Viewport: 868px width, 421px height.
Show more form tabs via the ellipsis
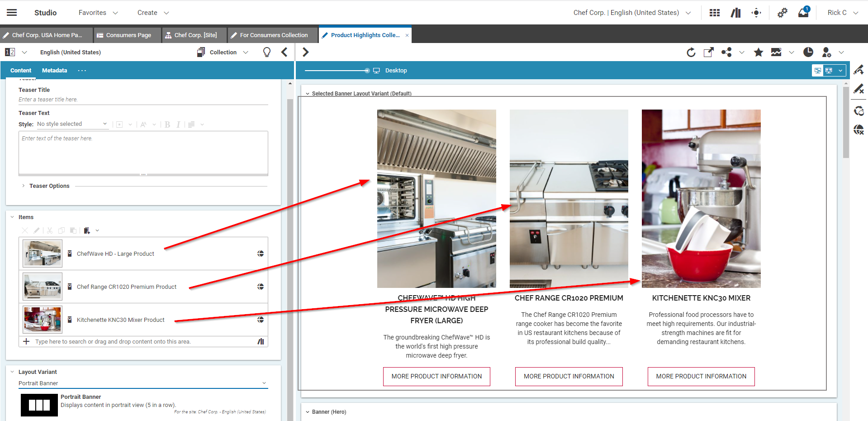click(82, 71)
